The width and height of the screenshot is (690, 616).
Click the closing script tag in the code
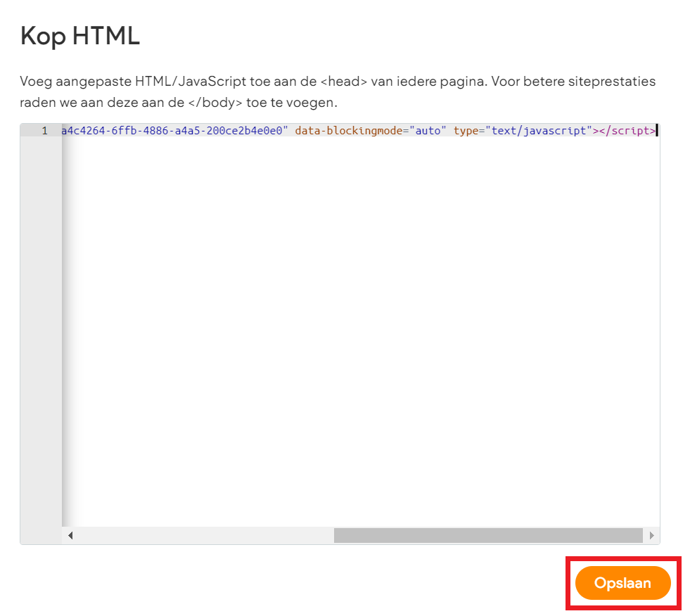(x=627, y=131)
